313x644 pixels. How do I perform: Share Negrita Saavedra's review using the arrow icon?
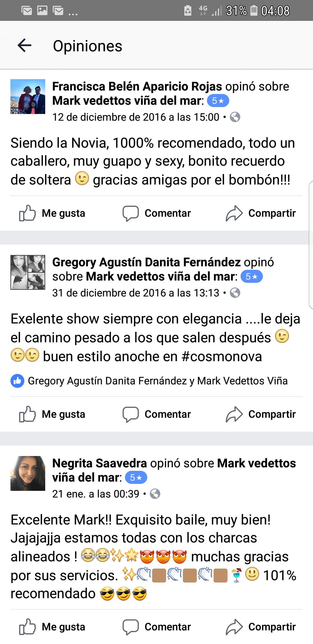click(x=234, y=627)
